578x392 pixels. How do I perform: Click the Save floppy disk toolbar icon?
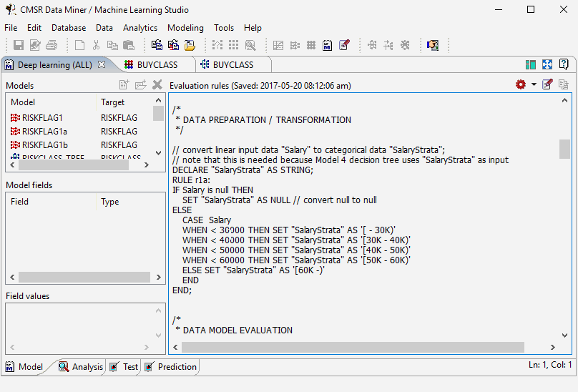19,45
